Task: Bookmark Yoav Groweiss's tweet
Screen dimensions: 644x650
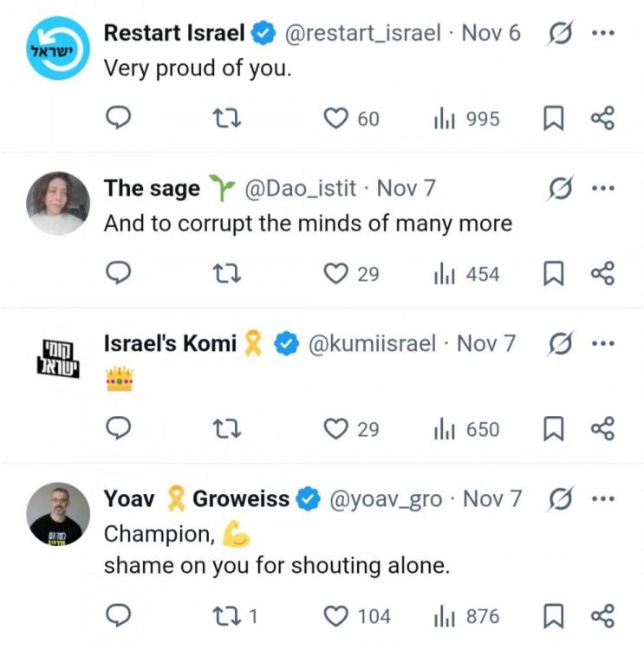Action: coord(553,616)
